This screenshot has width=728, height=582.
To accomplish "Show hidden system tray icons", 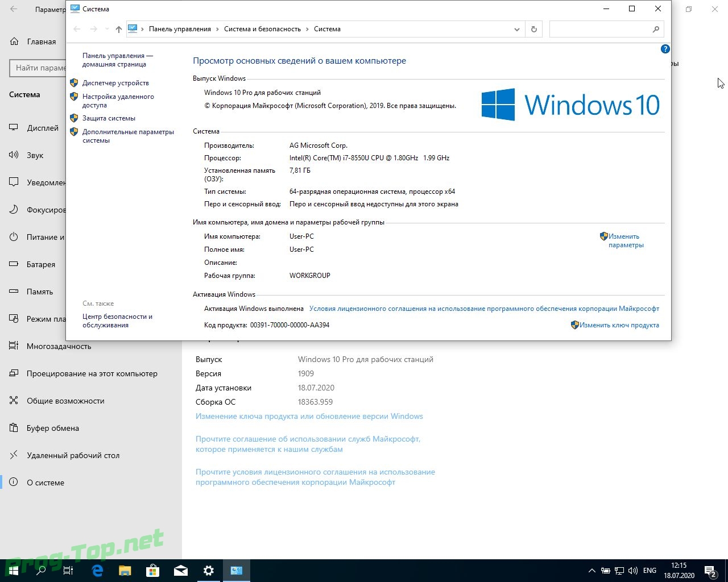I will [591, 571].
